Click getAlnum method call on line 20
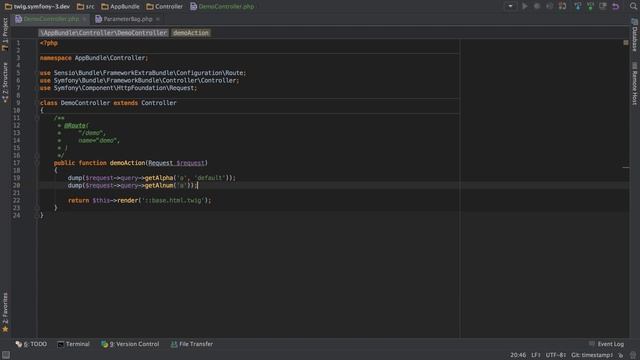This screenshot has height=360, width=640. pyautogui.click(x=159, y=185)
